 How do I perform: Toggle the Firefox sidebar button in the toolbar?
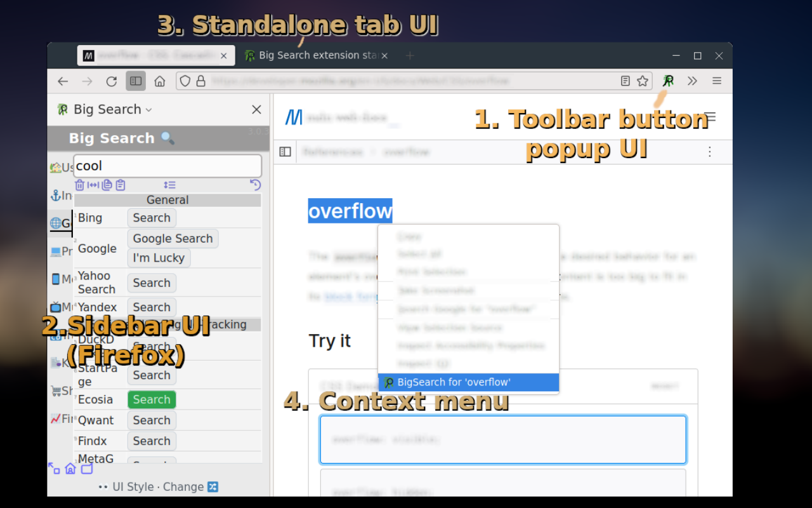tap(136, 81)
